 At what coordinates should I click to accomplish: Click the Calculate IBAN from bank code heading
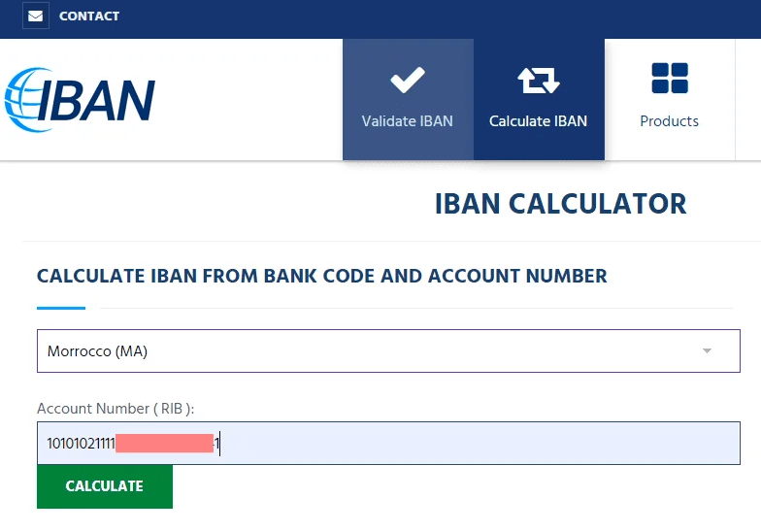(322, 277)
